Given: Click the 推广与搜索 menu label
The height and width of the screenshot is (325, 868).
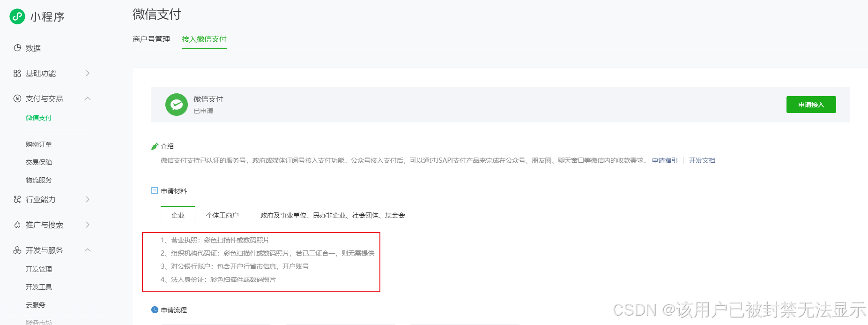Looking at the screenshot, I should point(45,225).
